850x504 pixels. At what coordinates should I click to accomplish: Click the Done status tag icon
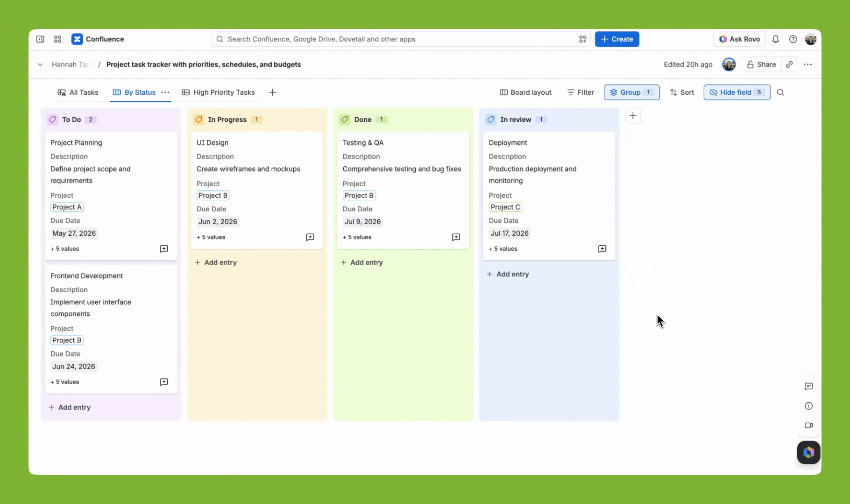pos(345,119)
